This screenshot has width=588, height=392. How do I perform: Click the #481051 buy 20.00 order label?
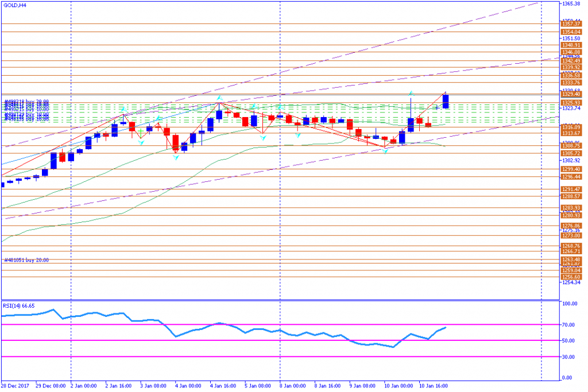(x=26, y=260)
